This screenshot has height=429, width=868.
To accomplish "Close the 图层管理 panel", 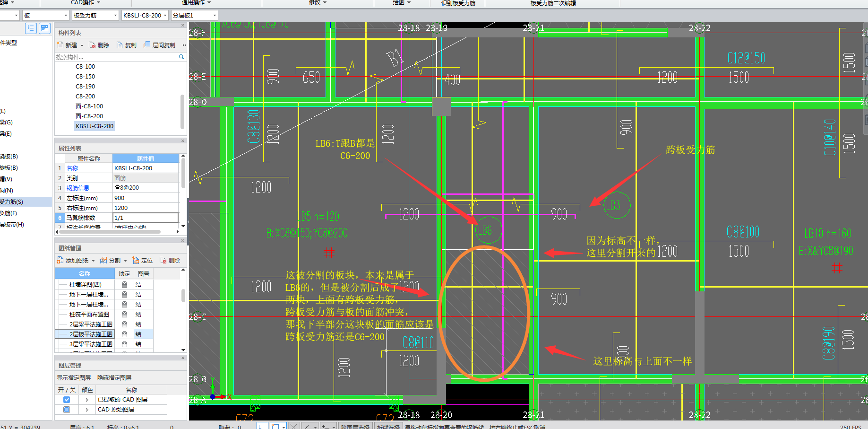I will tap(183, 358).
